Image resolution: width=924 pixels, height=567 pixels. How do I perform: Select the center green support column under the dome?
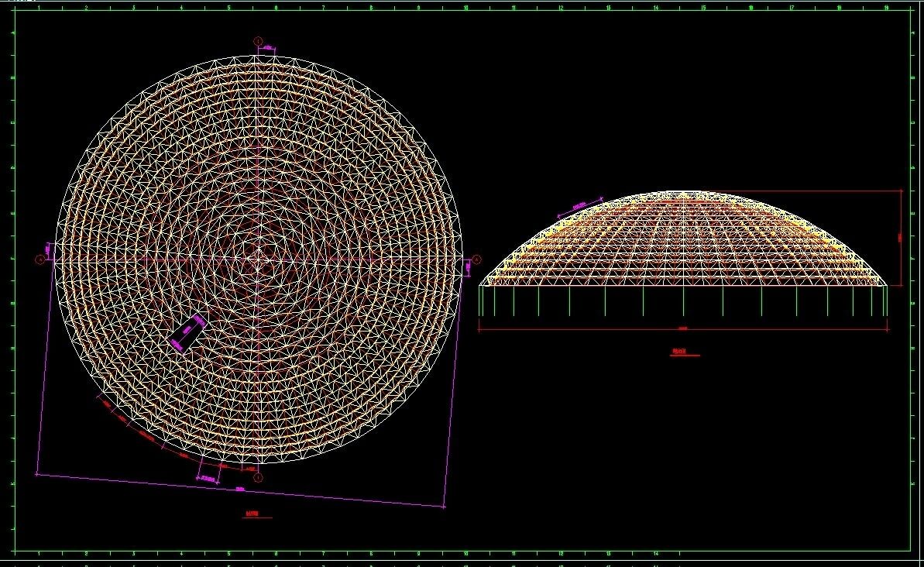(683, 301)
